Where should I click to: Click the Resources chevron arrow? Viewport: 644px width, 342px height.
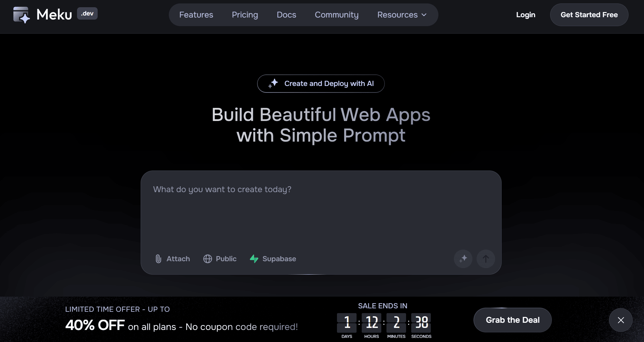click(x=424, y=15)
